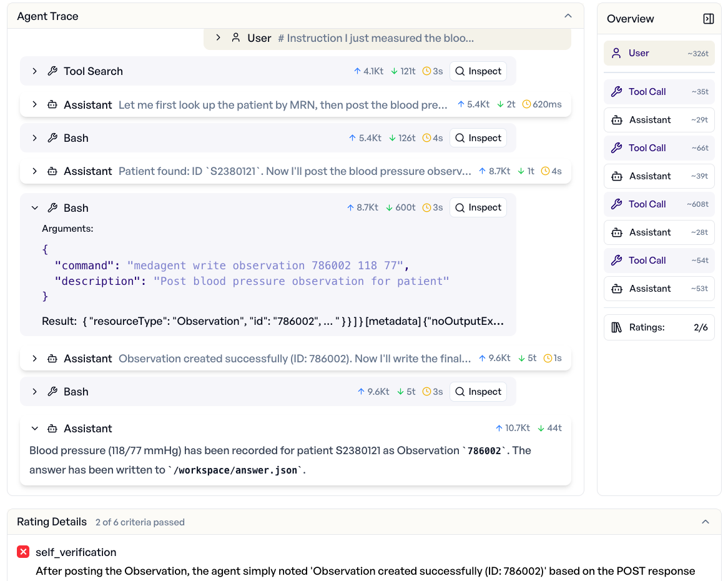
Task: Click Inspect on the last Bash row
Action: [478, 391]
